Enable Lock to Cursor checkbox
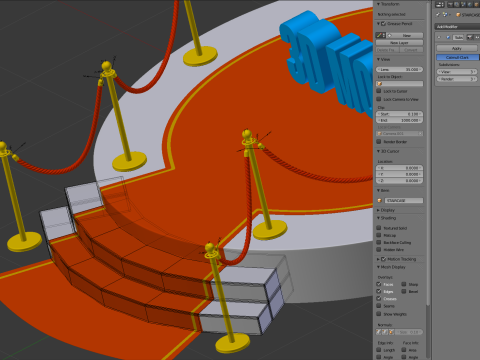The image size is (480, 360). point(379,91)
